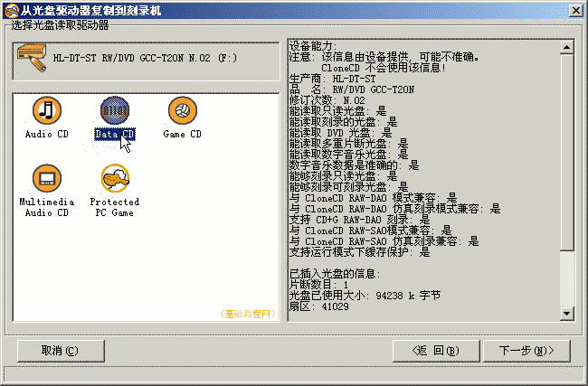Close the copy wizard window

[575, 11]
